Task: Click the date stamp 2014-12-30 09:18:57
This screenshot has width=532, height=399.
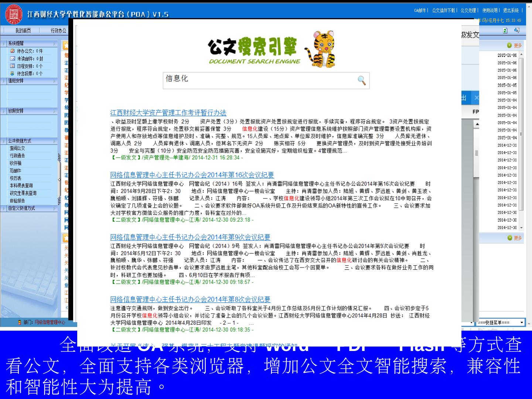Action: click(226, 282)
